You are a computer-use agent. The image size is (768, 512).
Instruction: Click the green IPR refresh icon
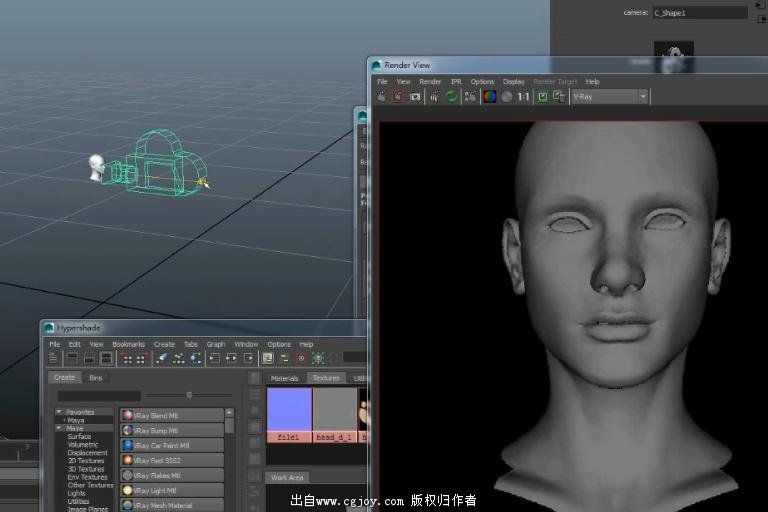click(452, 97)
